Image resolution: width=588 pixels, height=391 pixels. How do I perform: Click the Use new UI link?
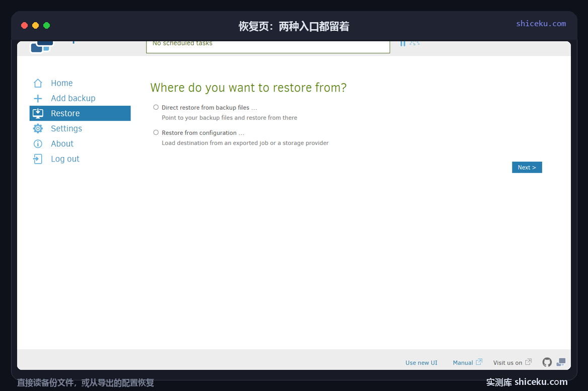[x=421, y=362]
